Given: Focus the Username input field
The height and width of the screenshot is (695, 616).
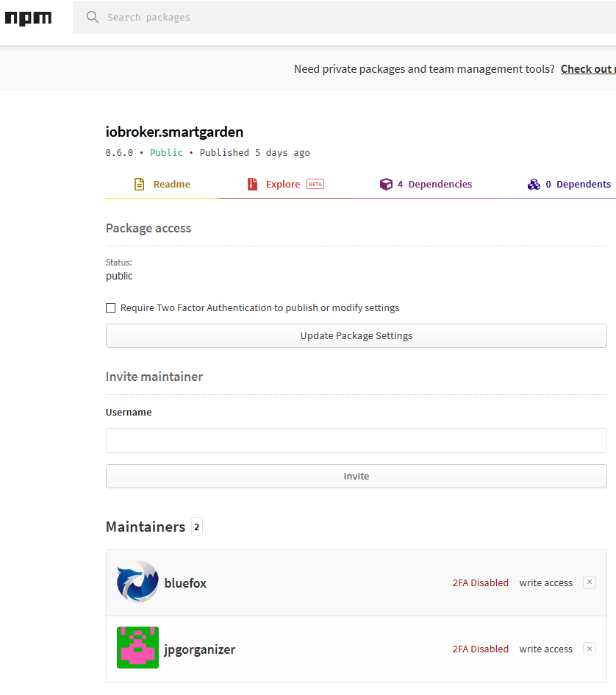Looking at the screenshot, I should coord(357,441).
